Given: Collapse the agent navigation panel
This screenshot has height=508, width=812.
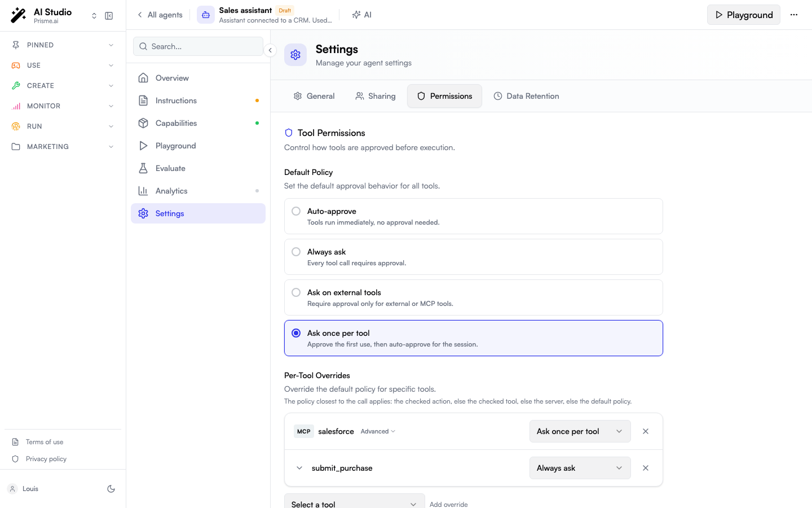Looking at the screenshot, I should (x=270, y=50).
